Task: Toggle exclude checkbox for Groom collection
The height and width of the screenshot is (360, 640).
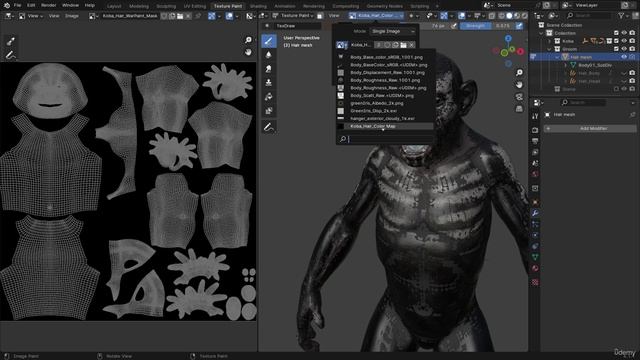Action: (616, 49)
